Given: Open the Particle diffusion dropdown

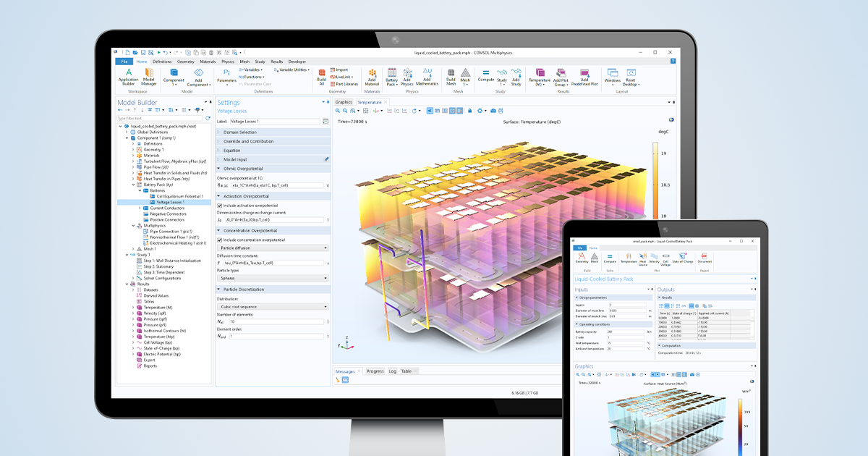Looking at the screenshot, I should pos(273,248).
